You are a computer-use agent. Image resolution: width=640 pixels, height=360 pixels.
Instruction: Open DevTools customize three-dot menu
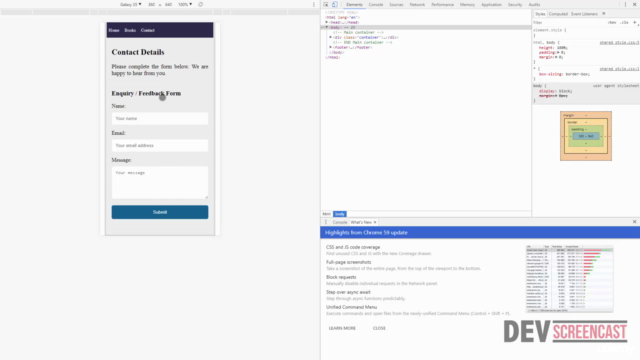(x=625, y=4)
